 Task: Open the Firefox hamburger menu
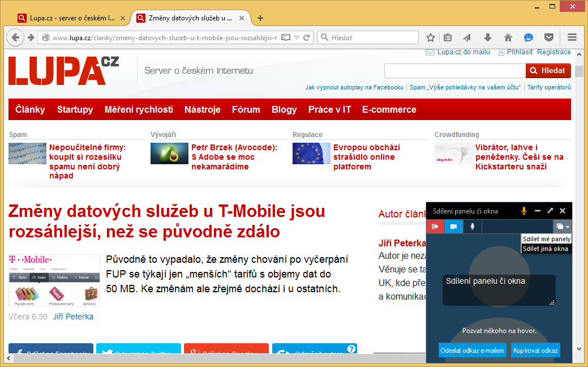(572, 38)
